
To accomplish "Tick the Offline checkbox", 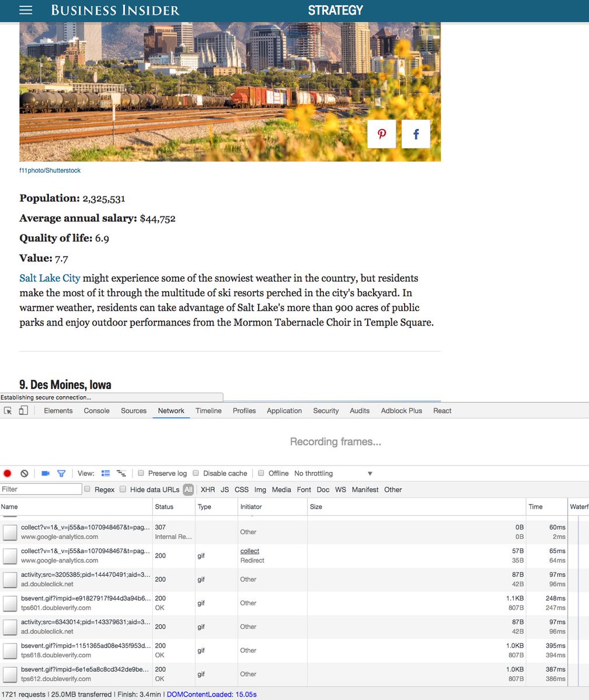I will point(262,473).
